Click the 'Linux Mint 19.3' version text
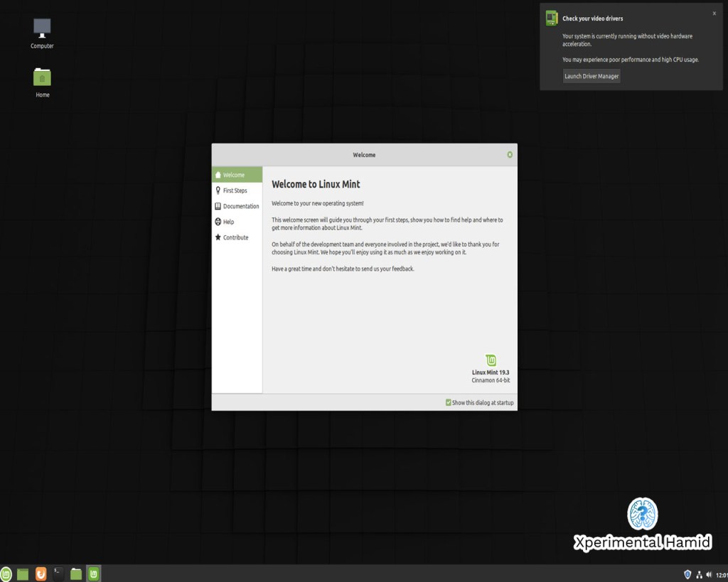Viewport: 728px width, 582px height. coord(491,372)
